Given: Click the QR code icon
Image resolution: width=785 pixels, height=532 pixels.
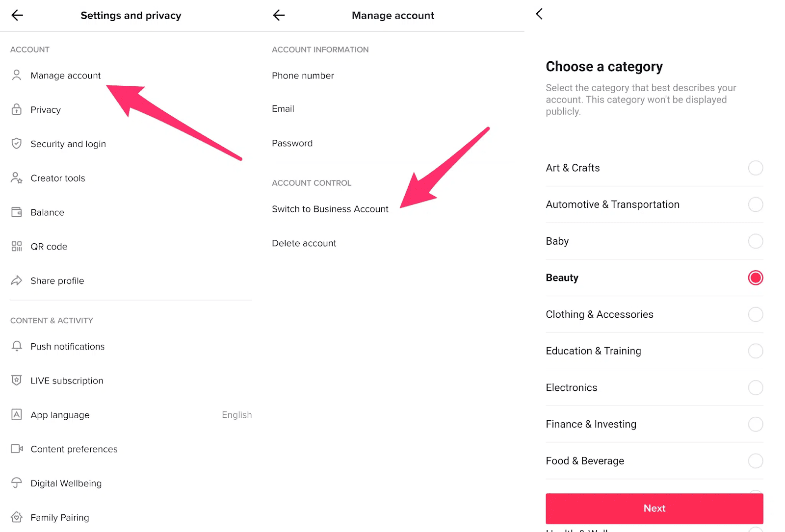Looking at the screenshot, I should point(16,246).
